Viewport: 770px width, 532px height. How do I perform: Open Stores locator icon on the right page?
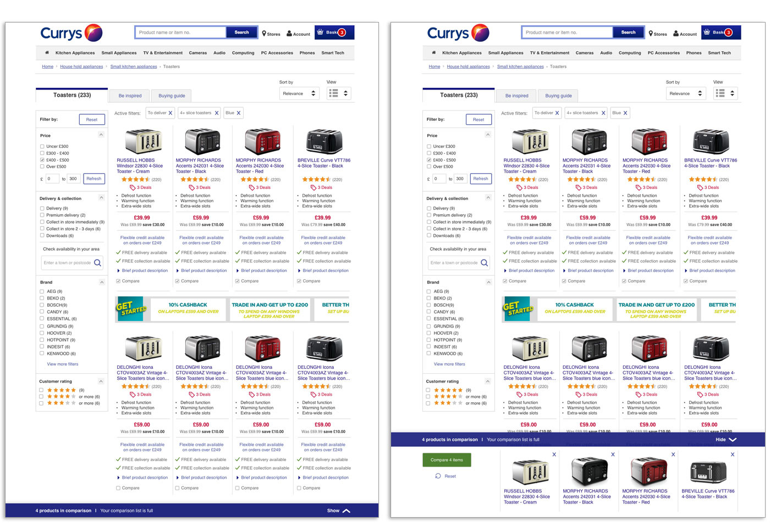(x=651, y=34)
